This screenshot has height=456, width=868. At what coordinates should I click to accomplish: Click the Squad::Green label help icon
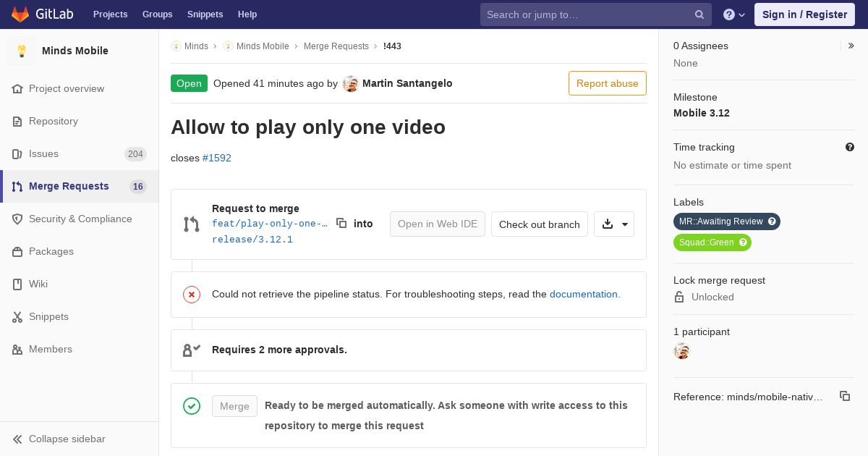point(743,242)
